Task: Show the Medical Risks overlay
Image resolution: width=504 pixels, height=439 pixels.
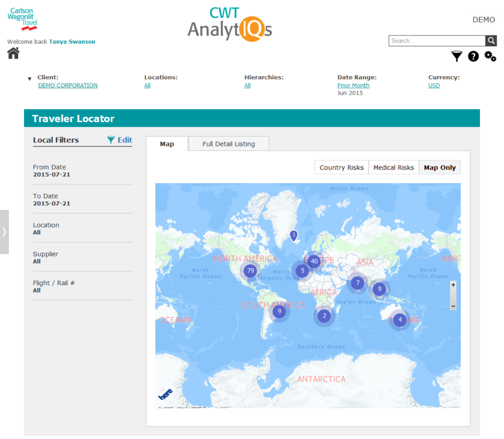Action: 393,168
